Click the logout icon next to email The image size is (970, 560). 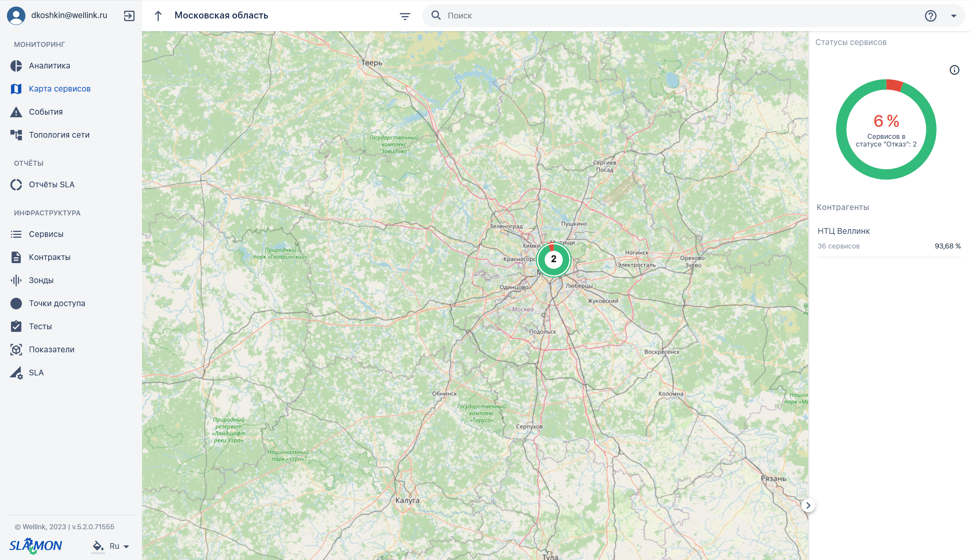tap(129, 16)
